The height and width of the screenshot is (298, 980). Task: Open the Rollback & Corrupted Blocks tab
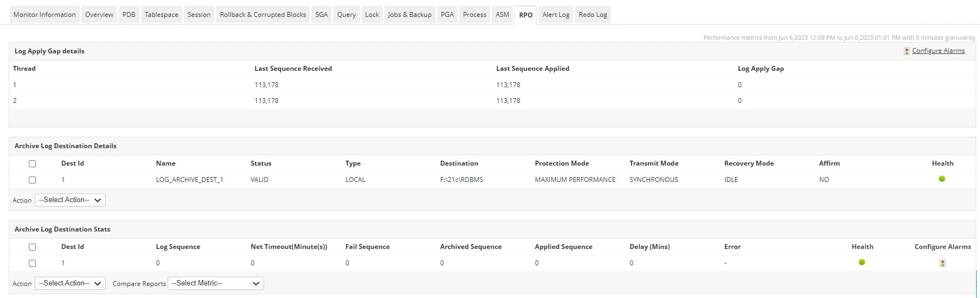(x=263, y=15)
